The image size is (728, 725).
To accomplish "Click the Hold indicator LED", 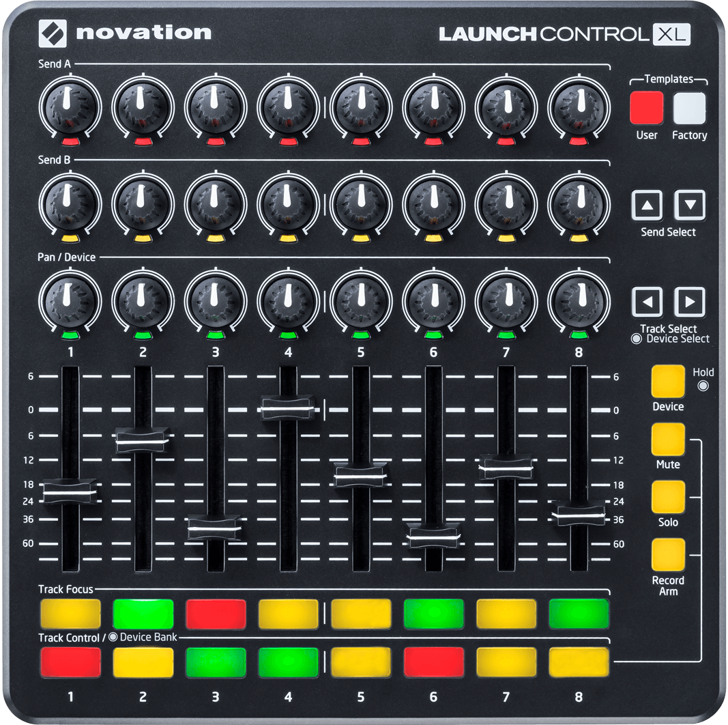I will pyautogui.click(x=703, y=386).
